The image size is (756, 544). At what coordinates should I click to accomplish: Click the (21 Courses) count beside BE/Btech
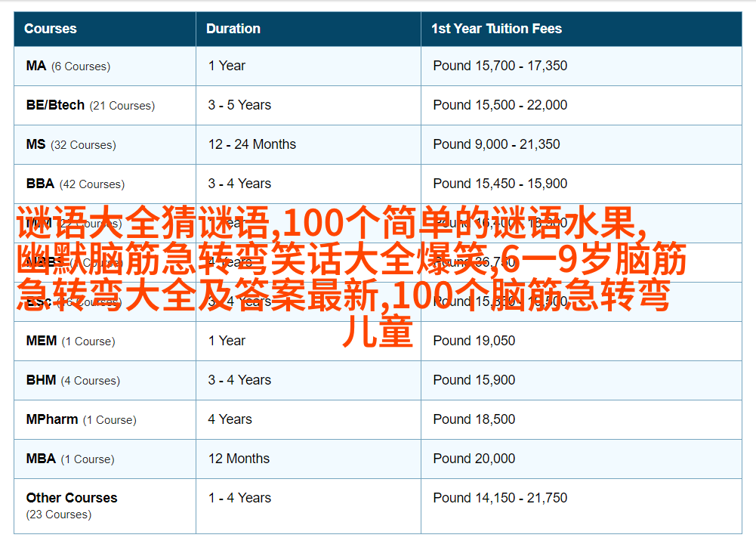tap(122, 106)
